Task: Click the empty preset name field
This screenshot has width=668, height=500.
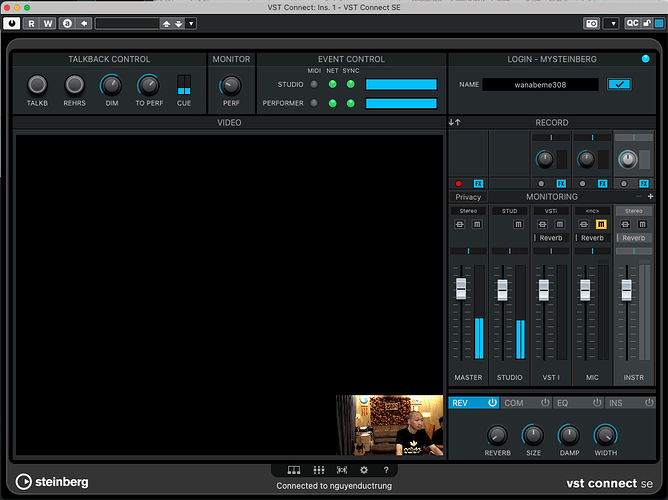Action: (127, 23)
